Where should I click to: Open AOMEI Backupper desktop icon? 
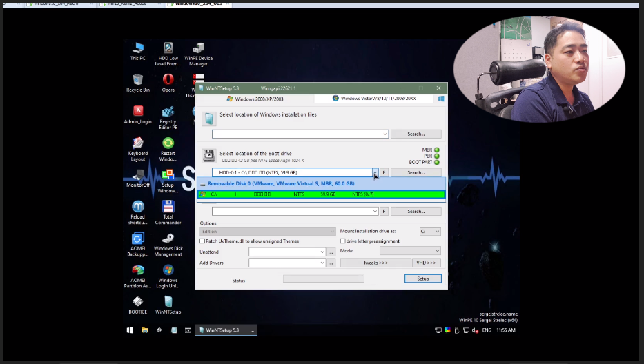point(138,245)
